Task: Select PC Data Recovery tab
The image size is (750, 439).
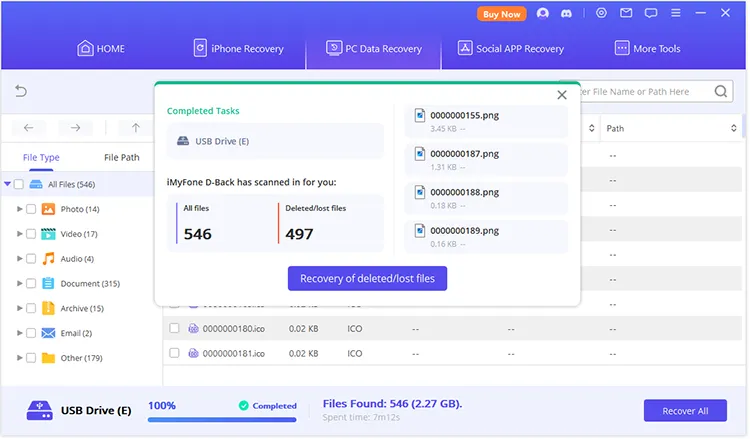Action: [374, 48]
